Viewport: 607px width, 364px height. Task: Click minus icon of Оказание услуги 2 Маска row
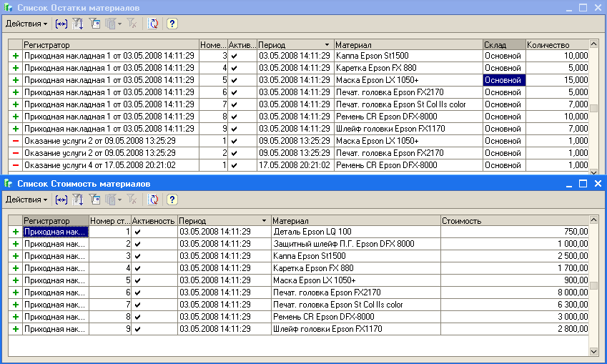point(16,141)
